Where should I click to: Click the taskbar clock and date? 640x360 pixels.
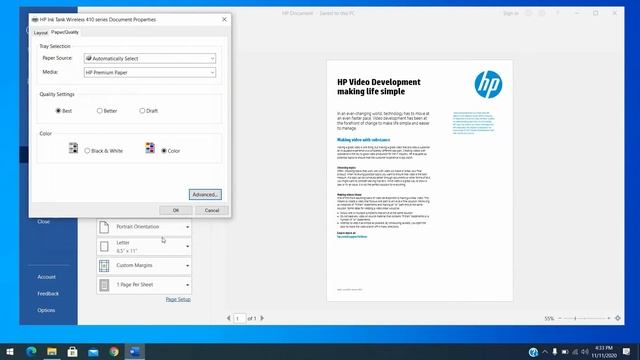pyautogui.click(x=604, y=352)
